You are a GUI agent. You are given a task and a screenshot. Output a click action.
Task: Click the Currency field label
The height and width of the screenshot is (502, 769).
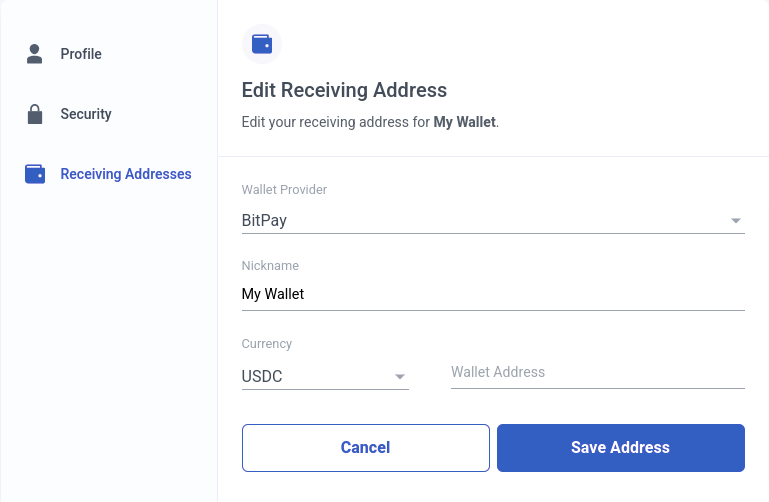[267, 344]
